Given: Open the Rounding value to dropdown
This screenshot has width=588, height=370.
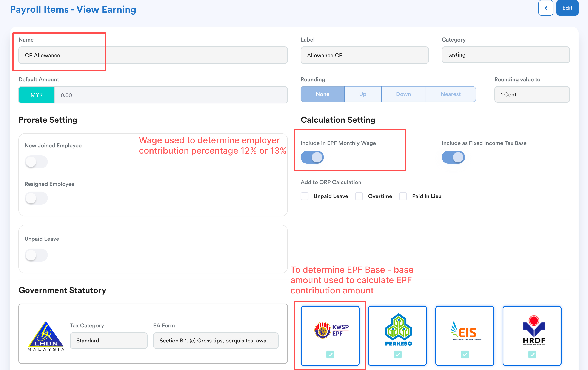Looking at the screenshot, I should (x=532, y=94).
